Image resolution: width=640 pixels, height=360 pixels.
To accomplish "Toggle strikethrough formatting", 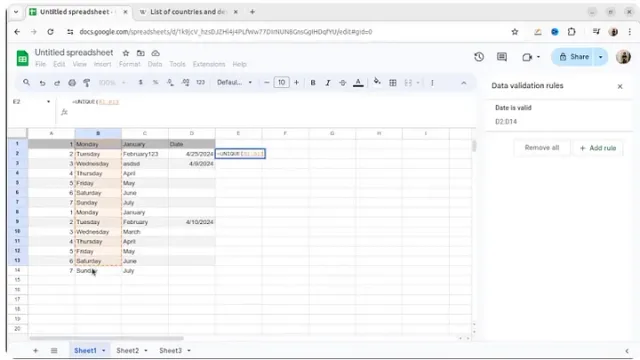I will [x=342, y=83].
